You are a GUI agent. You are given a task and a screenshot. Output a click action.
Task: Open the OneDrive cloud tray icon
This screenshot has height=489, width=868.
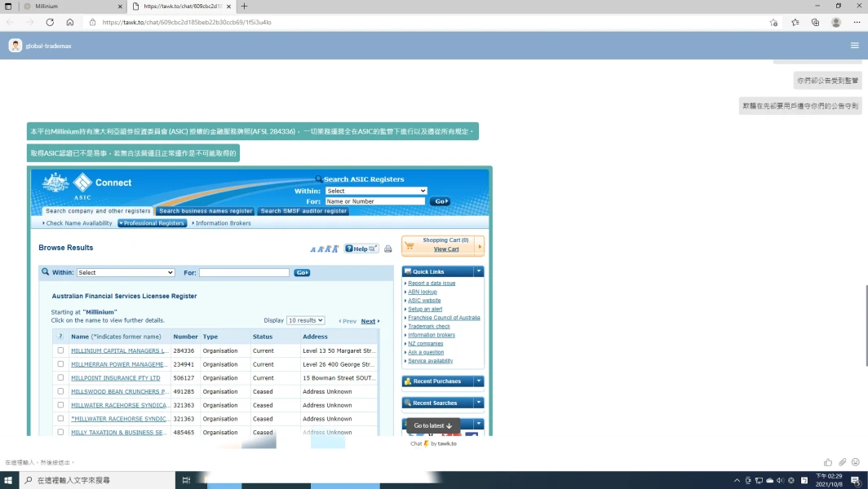click(769, 480)
